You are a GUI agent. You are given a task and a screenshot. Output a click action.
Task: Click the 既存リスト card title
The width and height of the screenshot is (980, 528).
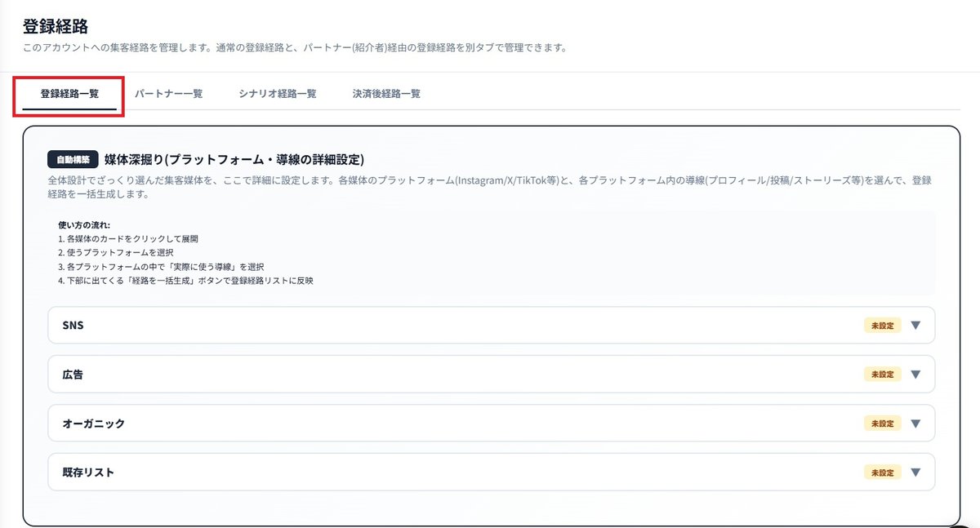click(x=88, y=473)
